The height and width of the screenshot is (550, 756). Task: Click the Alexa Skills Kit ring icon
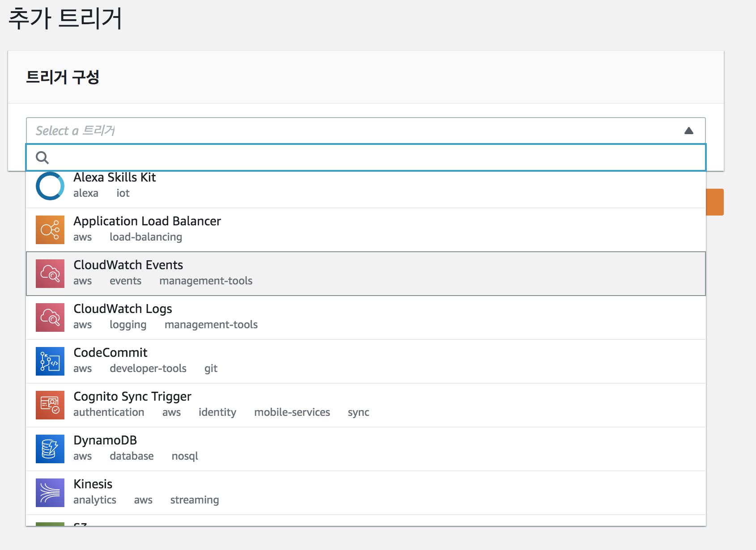click(50, 186)
